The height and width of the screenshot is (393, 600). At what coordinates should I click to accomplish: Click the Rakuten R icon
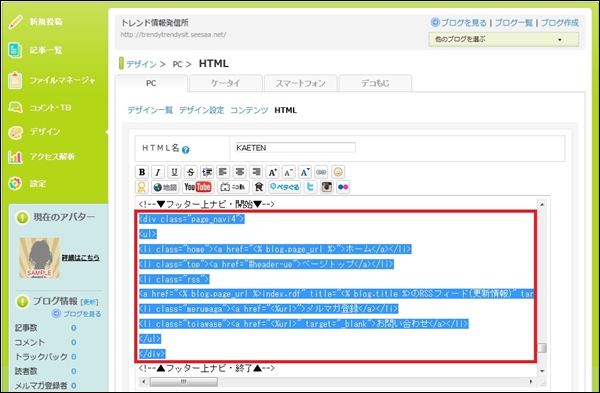259,187
